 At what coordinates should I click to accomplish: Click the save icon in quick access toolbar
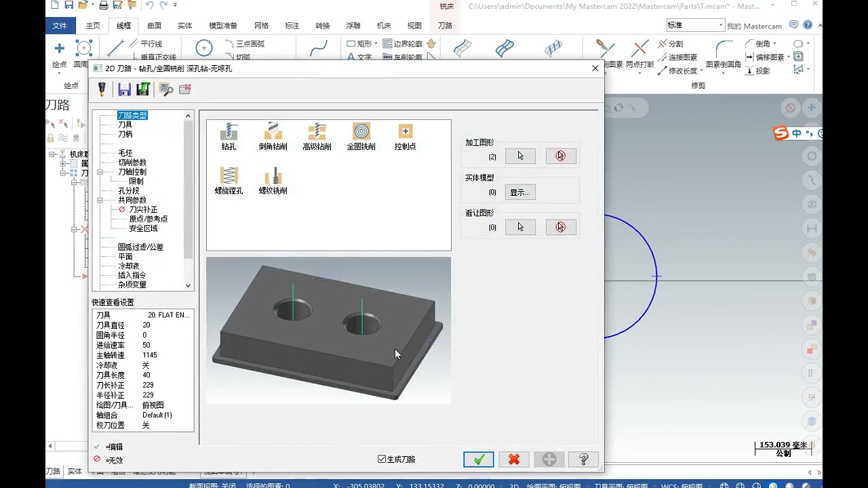[68, 5]
